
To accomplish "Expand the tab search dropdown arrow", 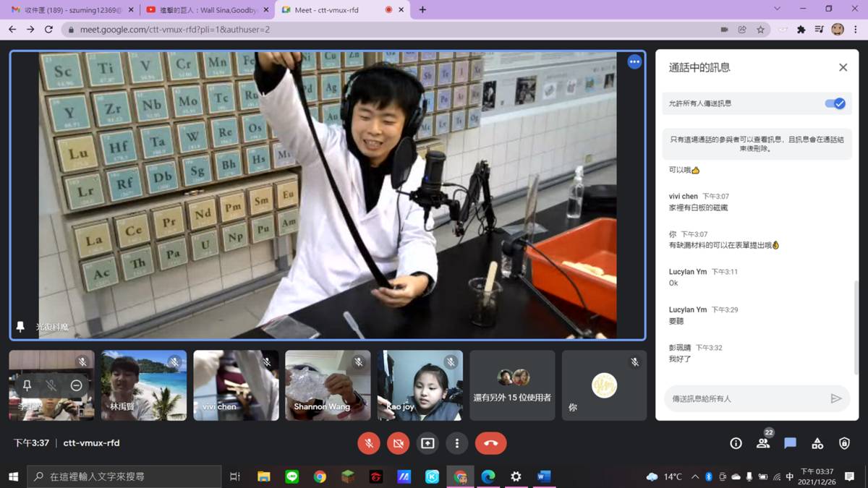I will point(778,9).
